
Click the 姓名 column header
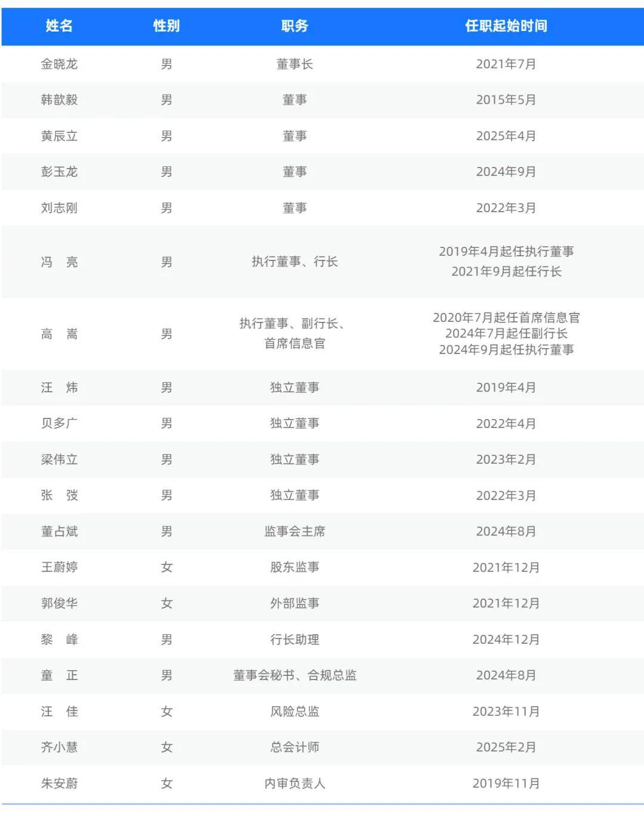pyautogui.click(x=59, y=26)
